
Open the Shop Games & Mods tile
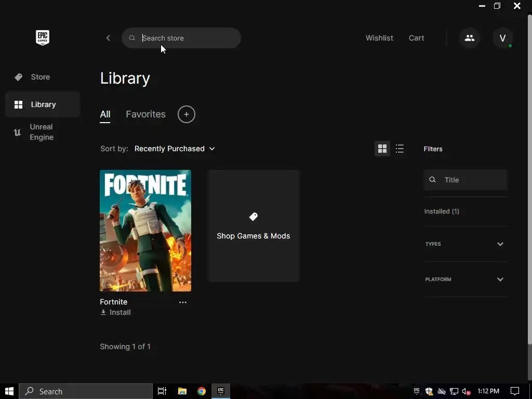pos(254,225)
